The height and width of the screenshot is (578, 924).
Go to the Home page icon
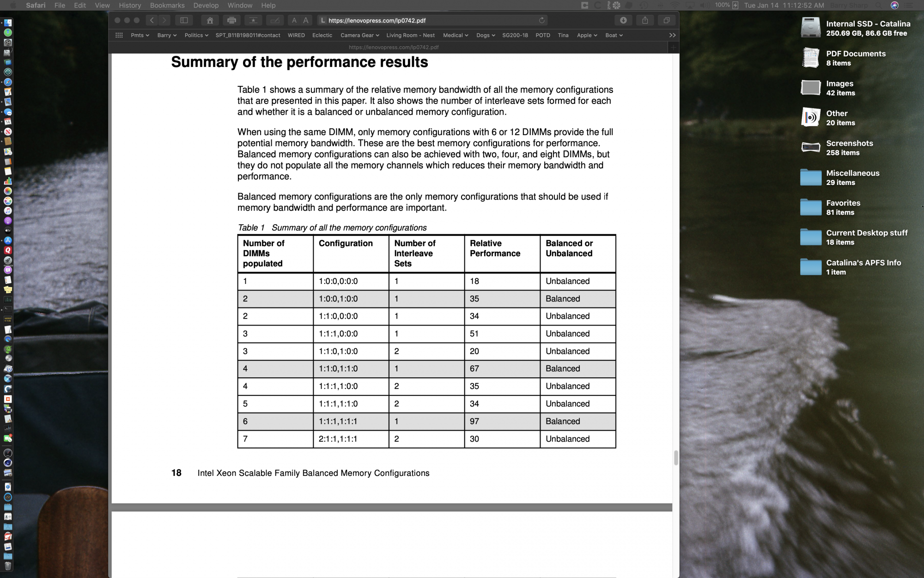tap(210, 20)
